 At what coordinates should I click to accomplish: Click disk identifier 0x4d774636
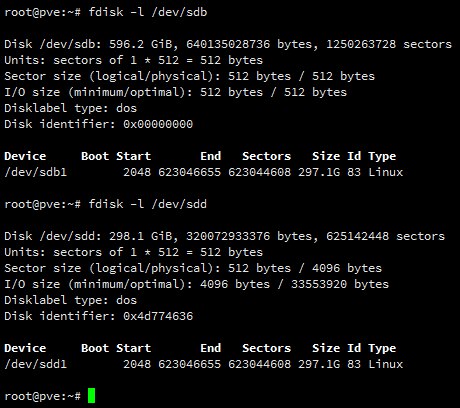[158, 316]
